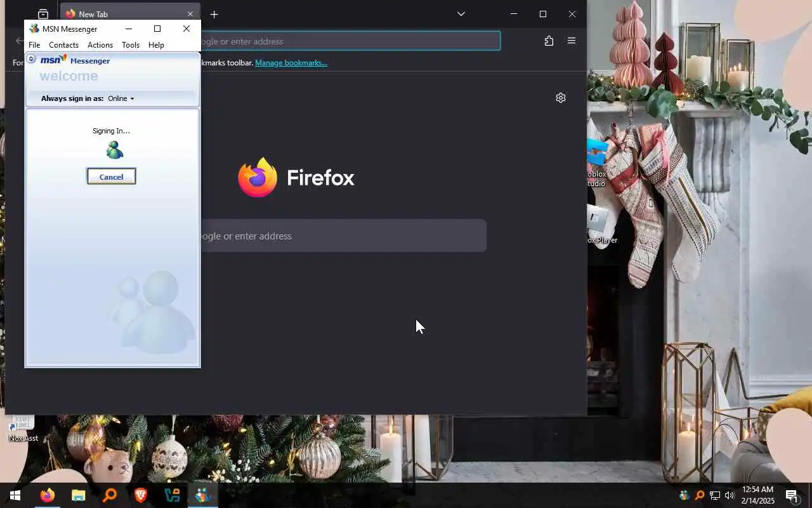
Task: Open the Help menu in MSN Messenger
Action: point(156,45)
